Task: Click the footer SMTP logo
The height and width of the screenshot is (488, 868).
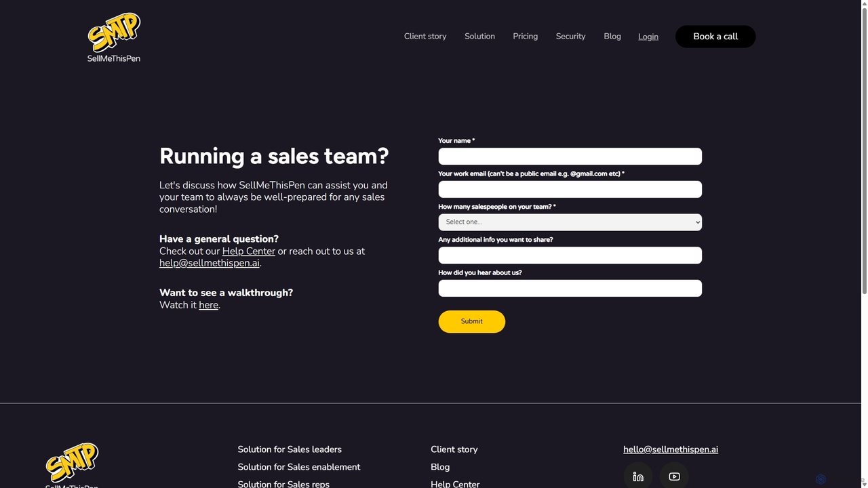Action: coord(72,465)
